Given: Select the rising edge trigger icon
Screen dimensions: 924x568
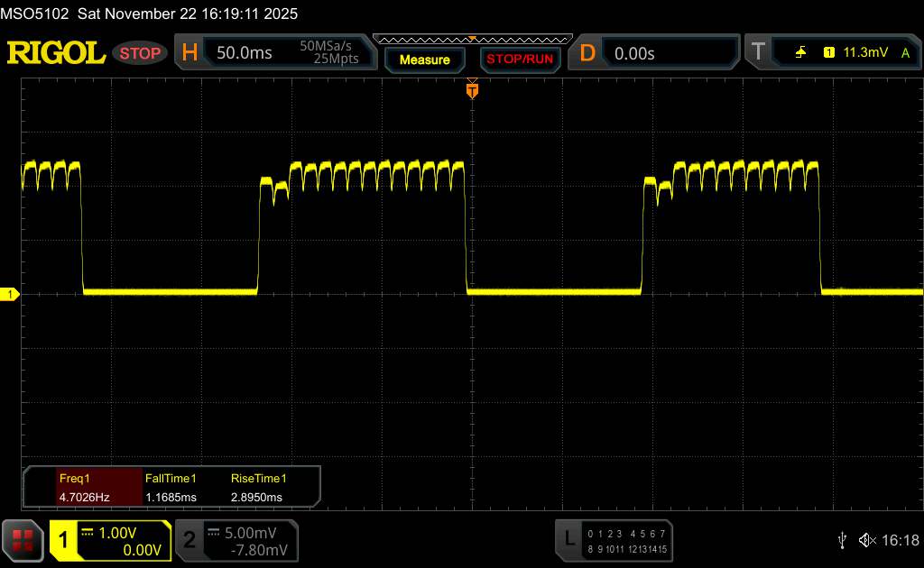Looking at the screenshot, I should 800,53.
